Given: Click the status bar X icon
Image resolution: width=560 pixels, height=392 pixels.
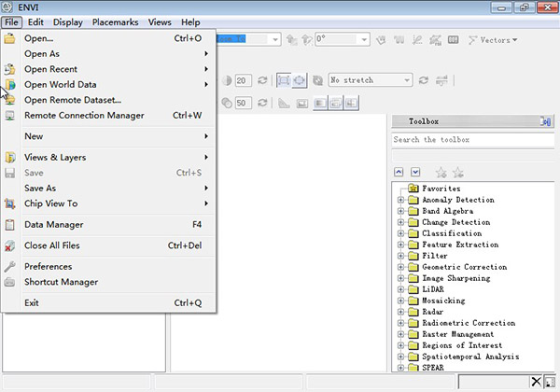Looking at the screenshot, I should coord(536,382).
